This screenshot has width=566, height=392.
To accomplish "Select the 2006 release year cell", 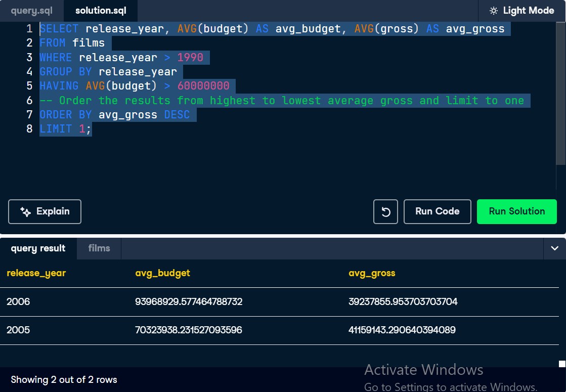I will 18,302.
